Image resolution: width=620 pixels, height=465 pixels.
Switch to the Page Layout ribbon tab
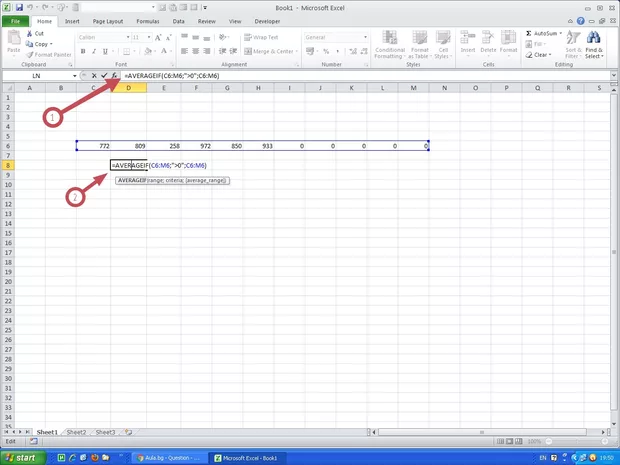pyautogui.click(x=108, y=21)
